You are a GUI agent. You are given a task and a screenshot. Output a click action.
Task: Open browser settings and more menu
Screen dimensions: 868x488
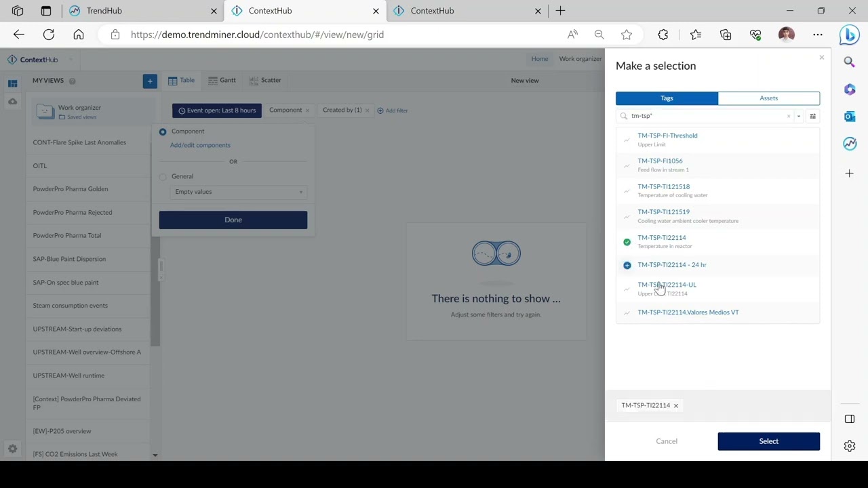[818, 35]
